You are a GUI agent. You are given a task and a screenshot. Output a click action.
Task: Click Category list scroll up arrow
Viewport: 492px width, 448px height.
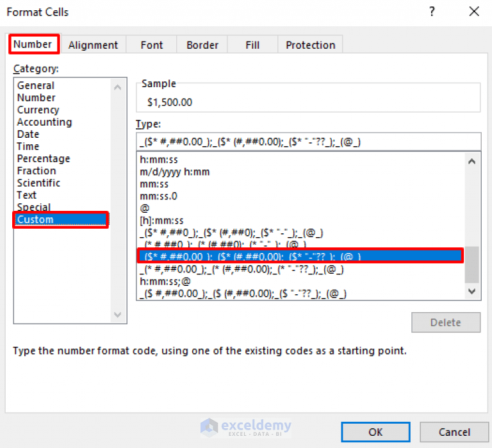tap(118, 88)
